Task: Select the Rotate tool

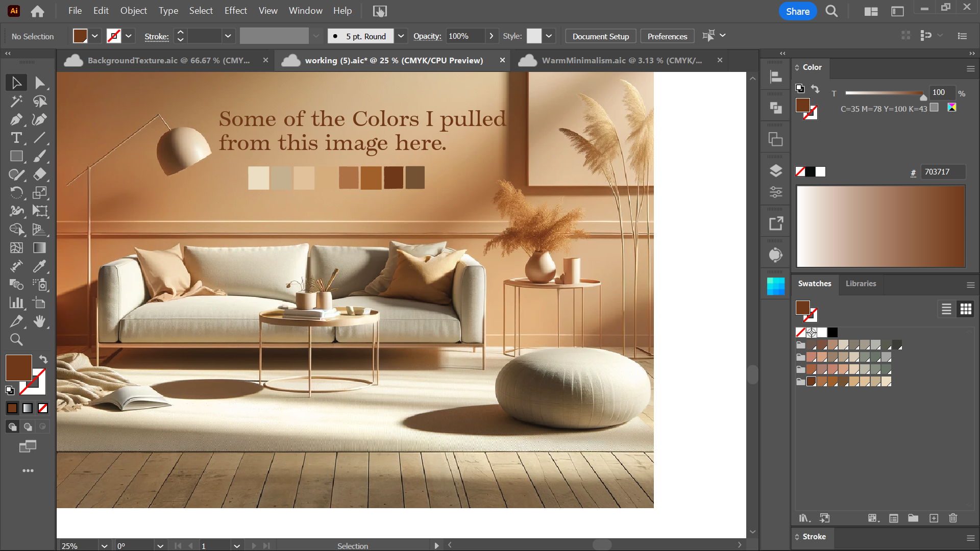Action: (16, 193)
